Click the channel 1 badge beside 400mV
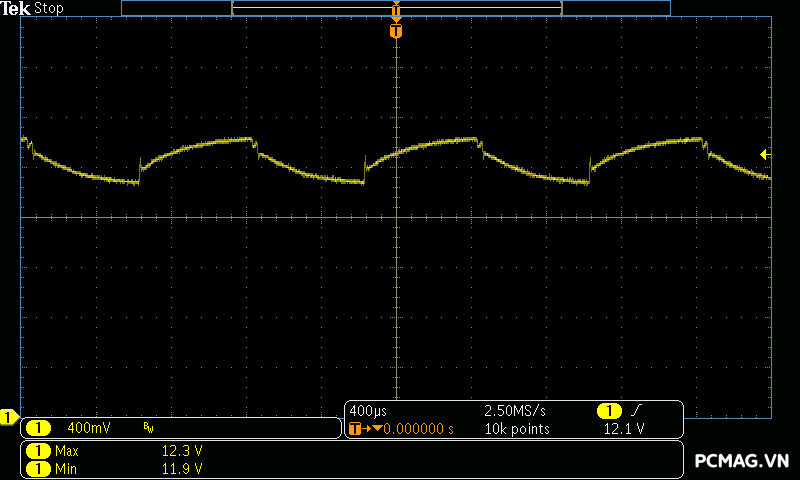Viewport: 800px width, 480px height. (38, 428)
